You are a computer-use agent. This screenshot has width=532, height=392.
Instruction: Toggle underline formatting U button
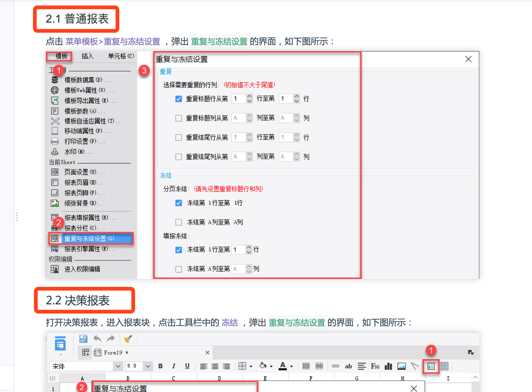[187, 366]
